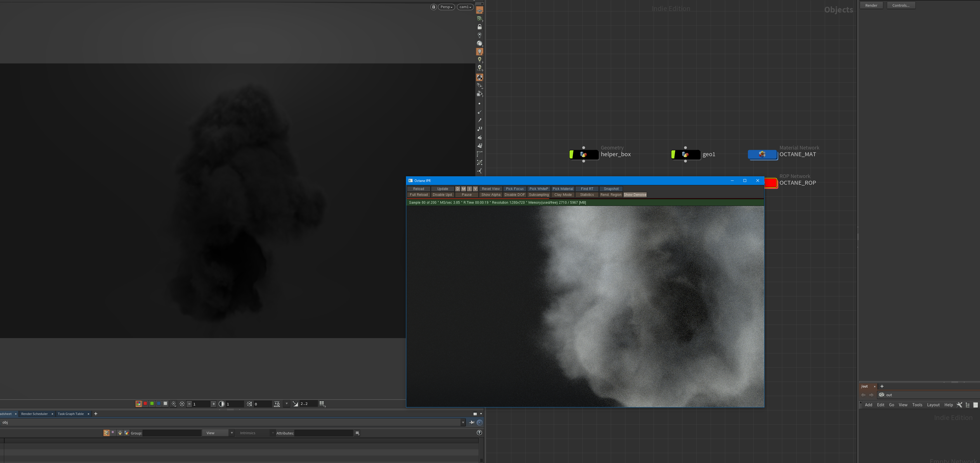Toggle Show Denoise in Octane IPR
This screenshot has width=980, height=463.
[635, 195]
